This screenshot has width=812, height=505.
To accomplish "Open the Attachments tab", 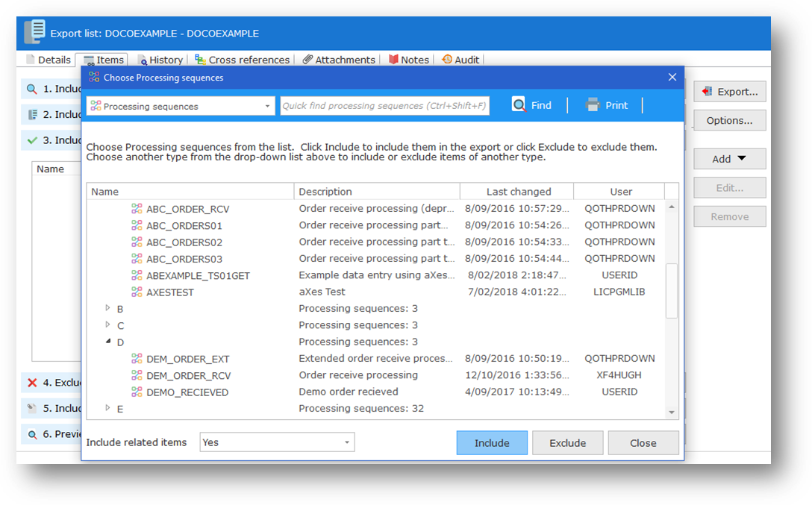I will click(x=339, y=60).
